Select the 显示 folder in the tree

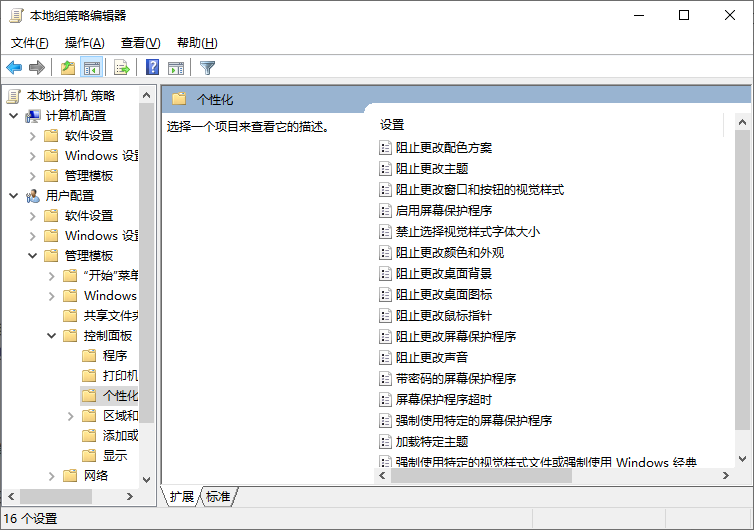[114, 455]
